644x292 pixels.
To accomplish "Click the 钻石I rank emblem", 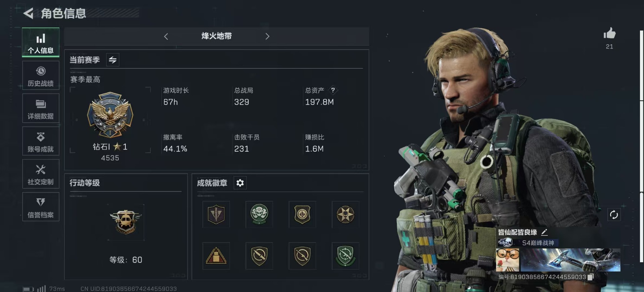I will point(110,115).
